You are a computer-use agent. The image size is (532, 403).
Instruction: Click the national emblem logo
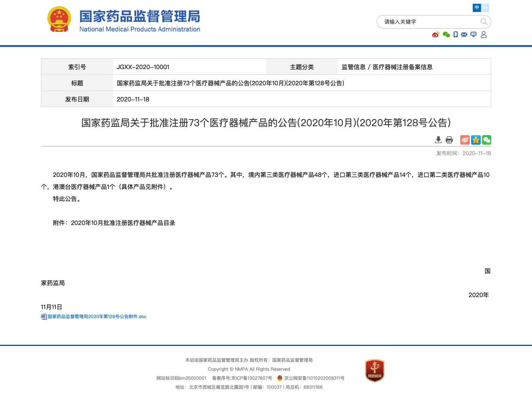tap(59, 19)
